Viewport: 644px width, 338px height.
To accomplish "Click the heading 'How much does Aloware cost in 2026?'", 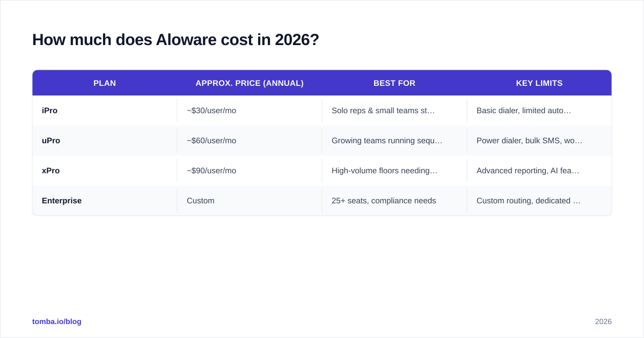I will click(x=175, y=40).
